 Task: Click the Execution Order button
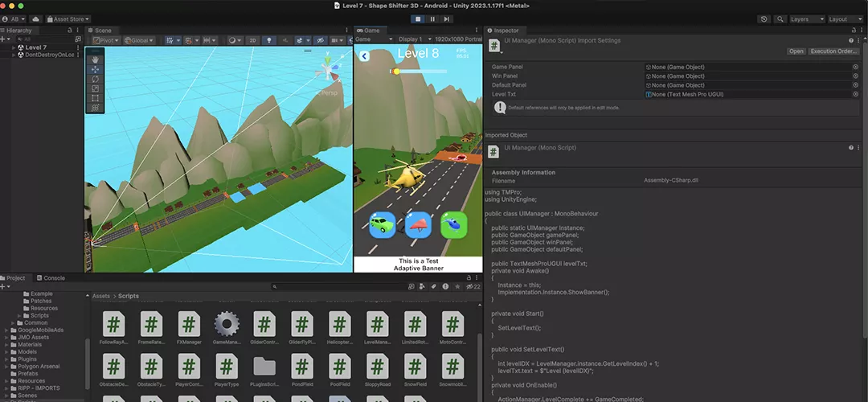point(834,51)
